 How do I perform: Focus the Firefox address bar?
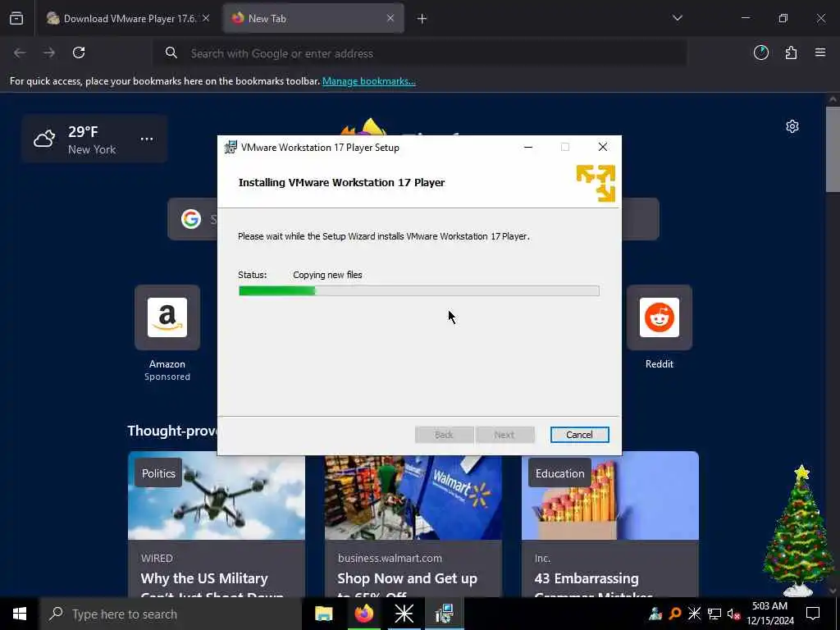[x=419, y=53]
